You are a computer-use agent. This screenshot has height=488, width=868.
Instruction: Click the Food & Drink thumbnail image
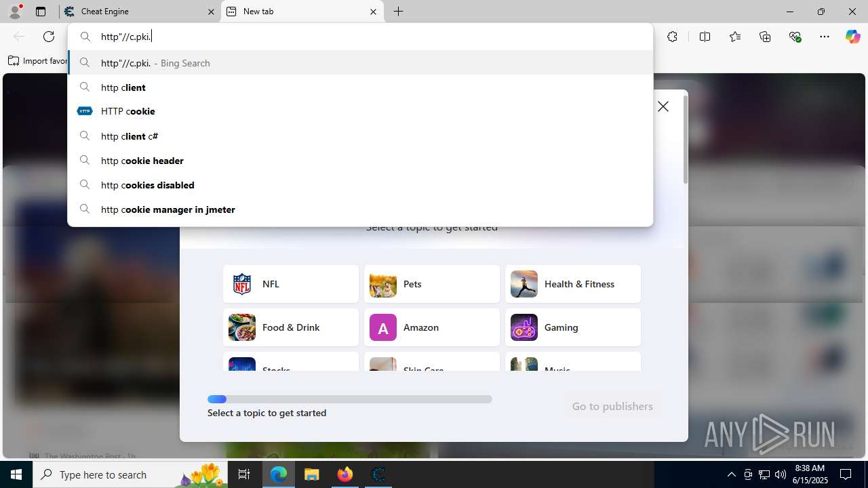(x=242, y=327)
